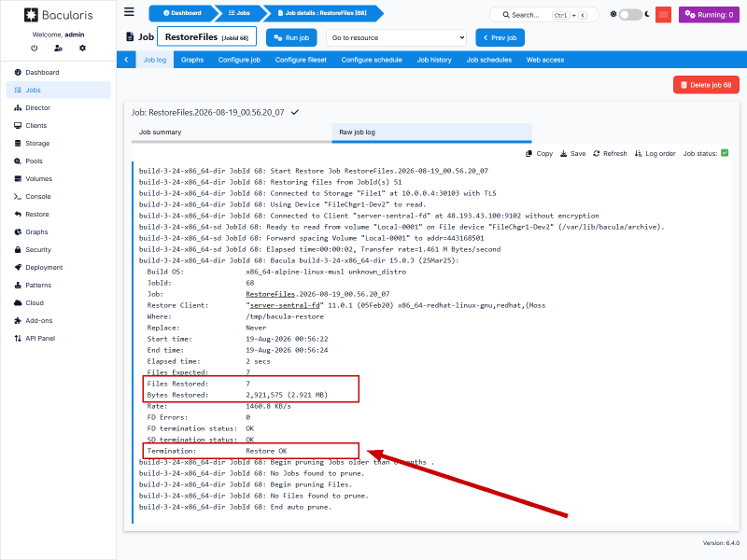Click the checkmark next to job name

(x=295, y=112)
